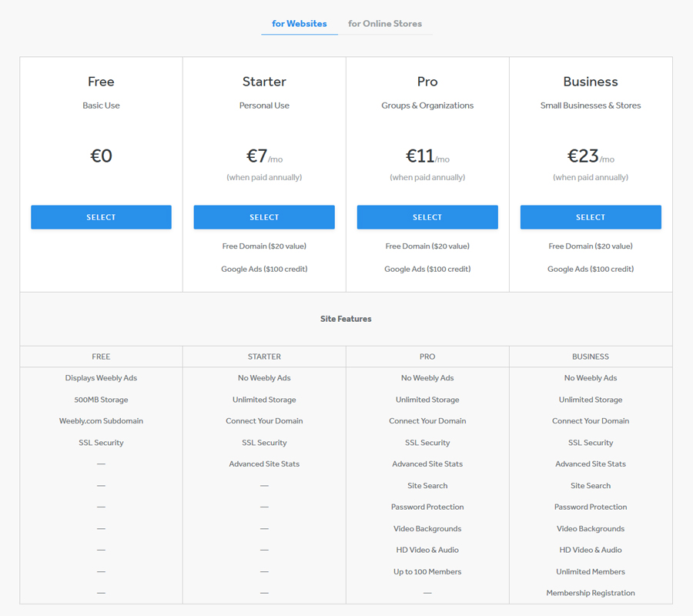The height and width of the screenshot is (616, 693).
Task: Click Password Protection in Pro column
Action: 427,507
